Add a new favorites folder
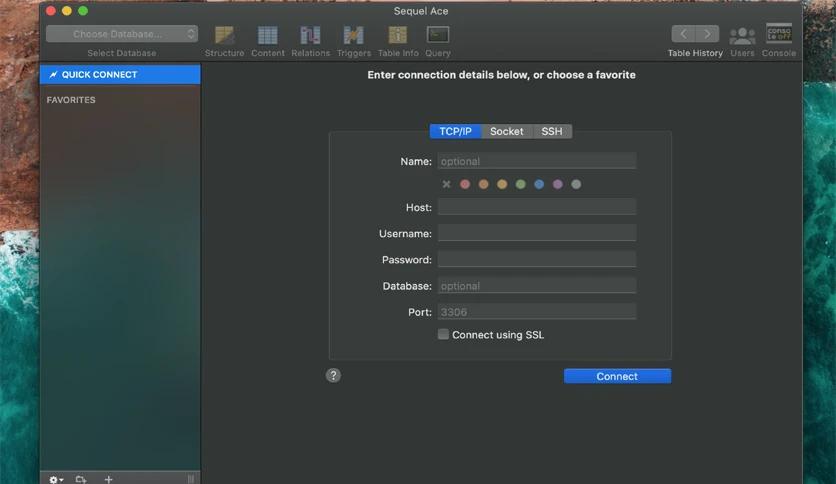Image resolution: width=836 pixels, height=484 pixels. tap(81, 479)
